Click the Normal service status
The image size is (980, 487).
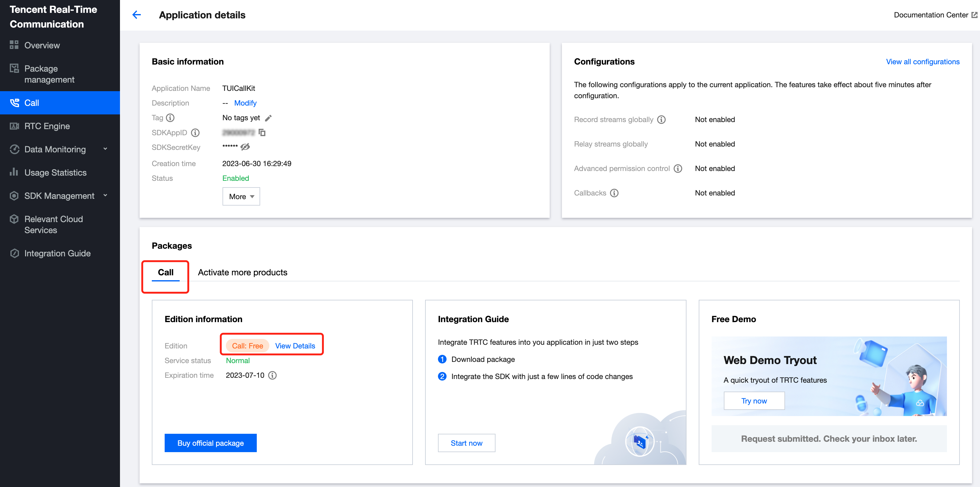(x=238, y=360)
